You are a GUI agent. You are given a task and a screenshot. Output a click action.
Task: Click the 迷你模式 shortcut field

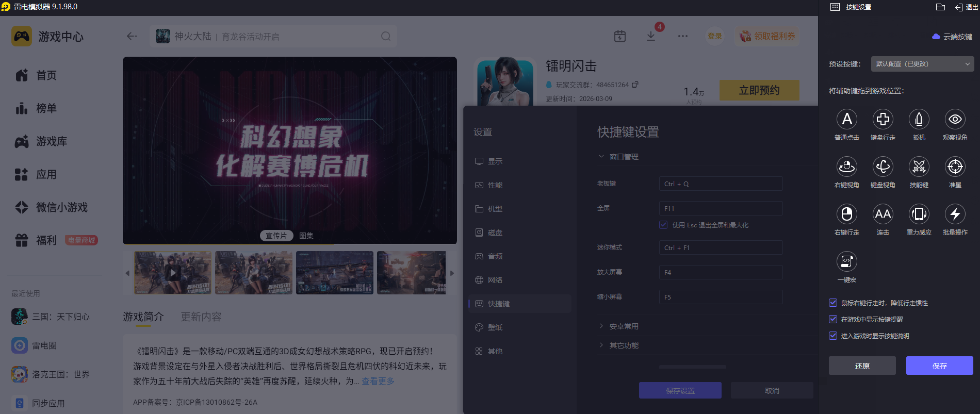click(721, 247)
